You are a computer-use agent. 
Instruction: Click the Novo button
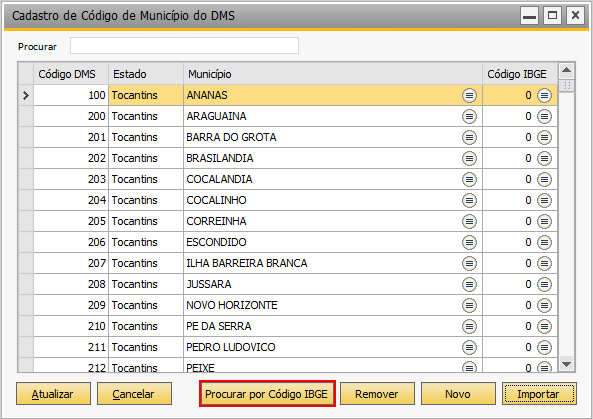coord(458,394)
